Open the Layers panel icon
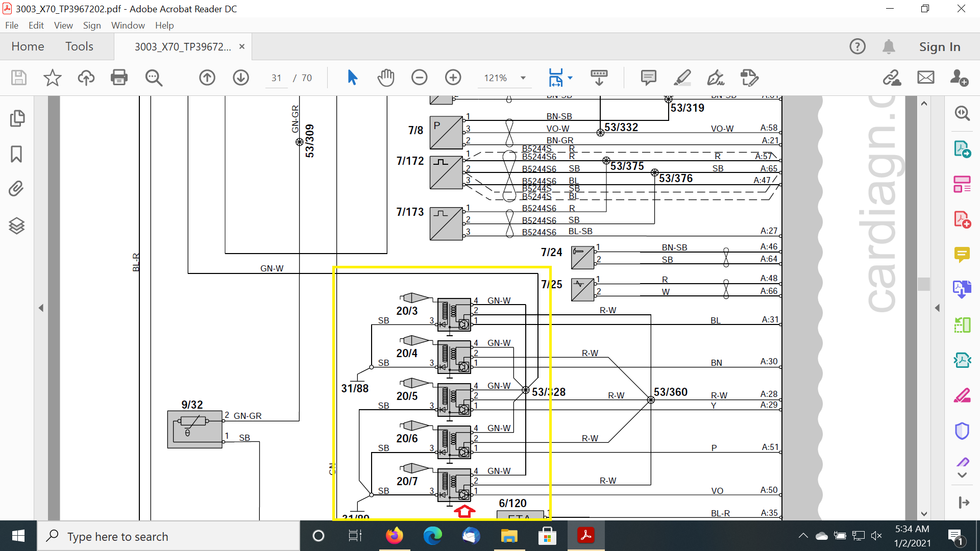980x551 pixels. [17, 225]
